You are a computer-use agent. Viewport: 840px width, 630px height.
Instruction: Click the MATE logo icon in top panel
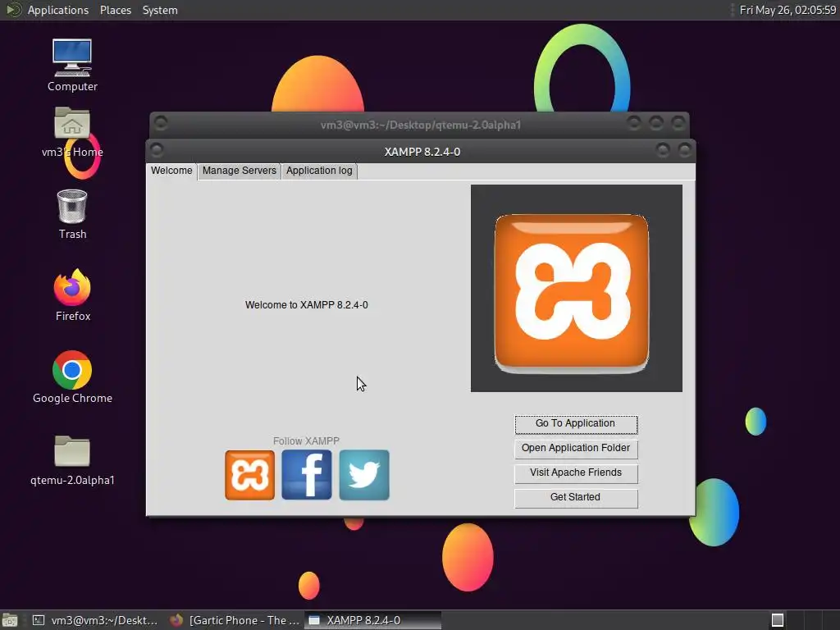coord(13,10)
